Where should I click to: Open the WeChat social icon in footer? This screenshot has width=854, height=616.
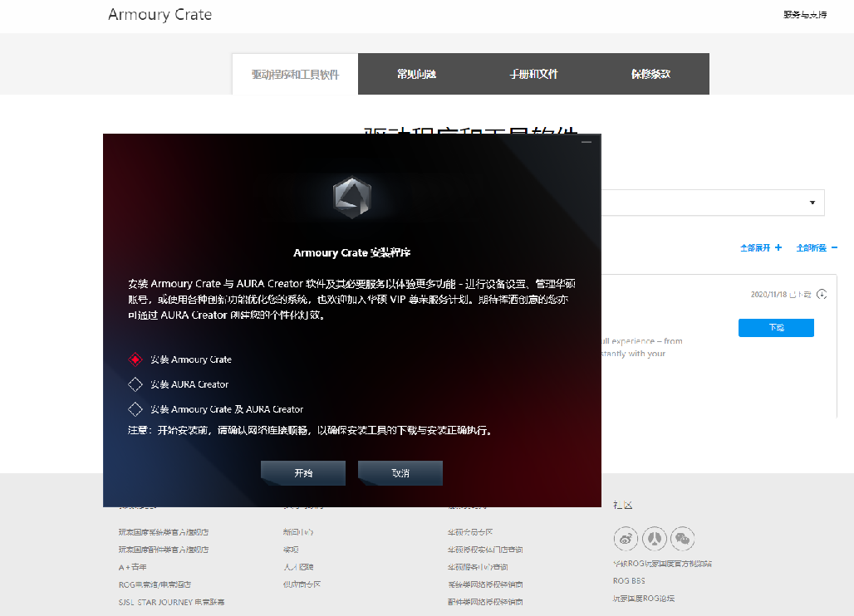click(682, 539)
